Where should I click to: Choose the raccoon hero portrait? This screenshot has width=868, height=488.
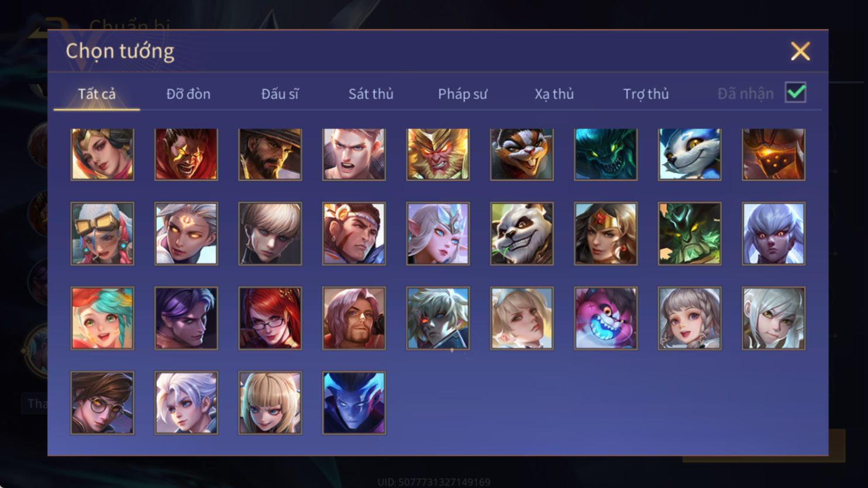click(522, 154)
